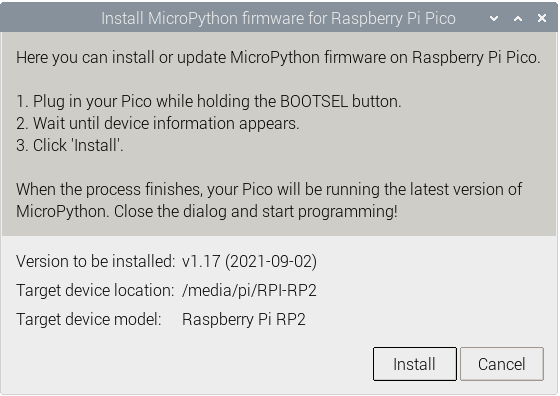
Task: Click 'Close the dialog and start programming!' text
Action: (x=256, y=211)
